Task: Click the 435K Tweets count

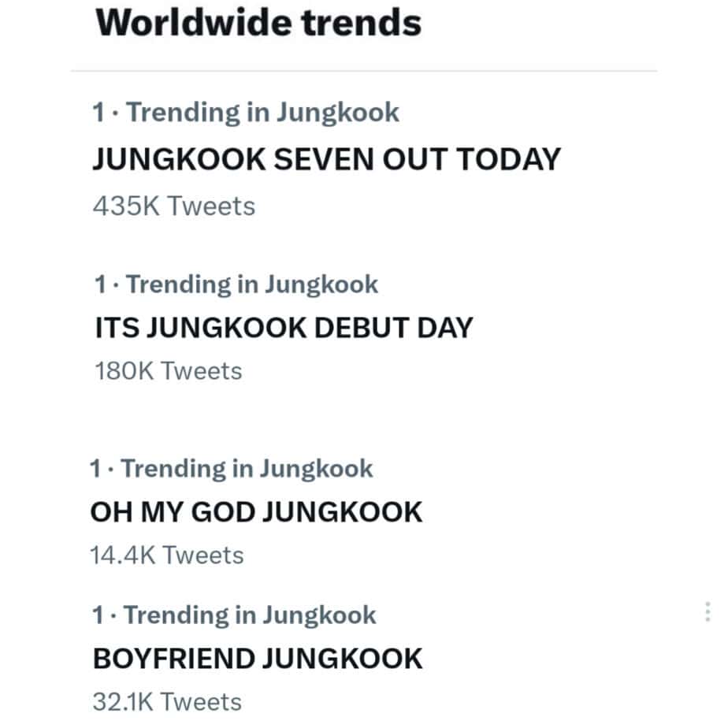Action: [174, 206]
